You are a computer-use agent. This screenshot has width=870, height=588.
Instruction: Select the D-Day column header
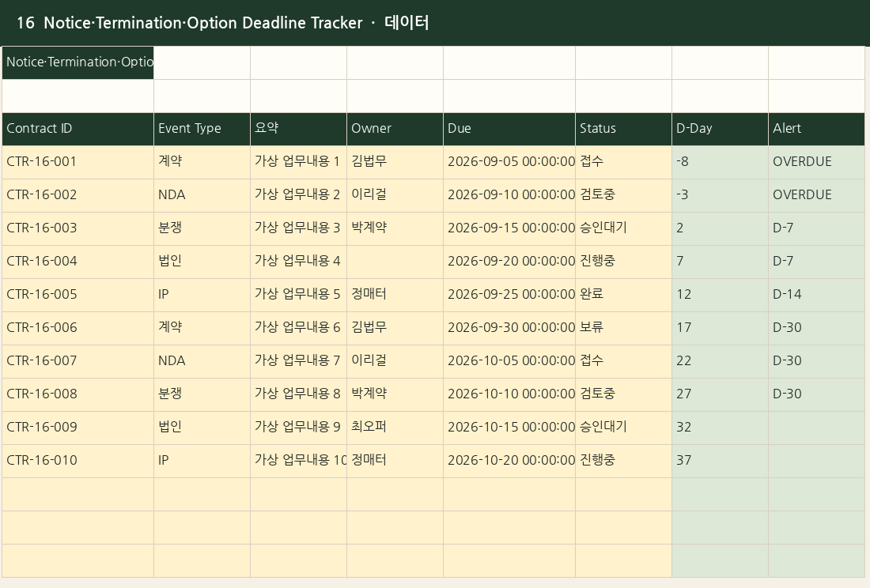(721, 129)
